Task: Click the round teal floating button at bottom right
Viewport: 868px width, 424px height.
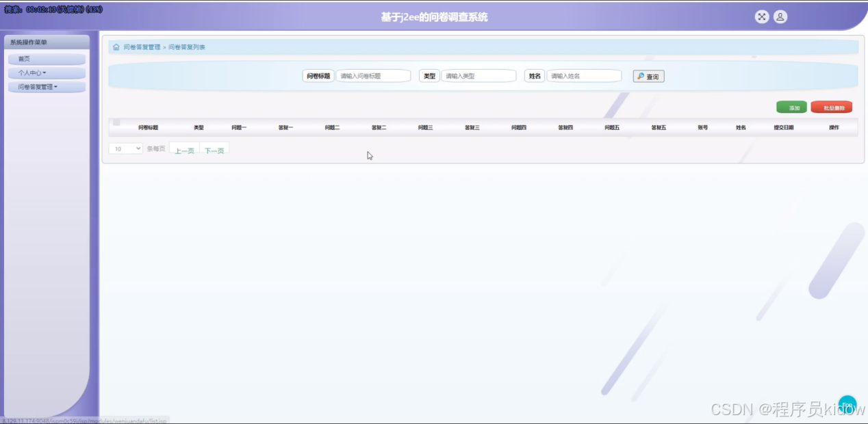Action: click(847, 405)
